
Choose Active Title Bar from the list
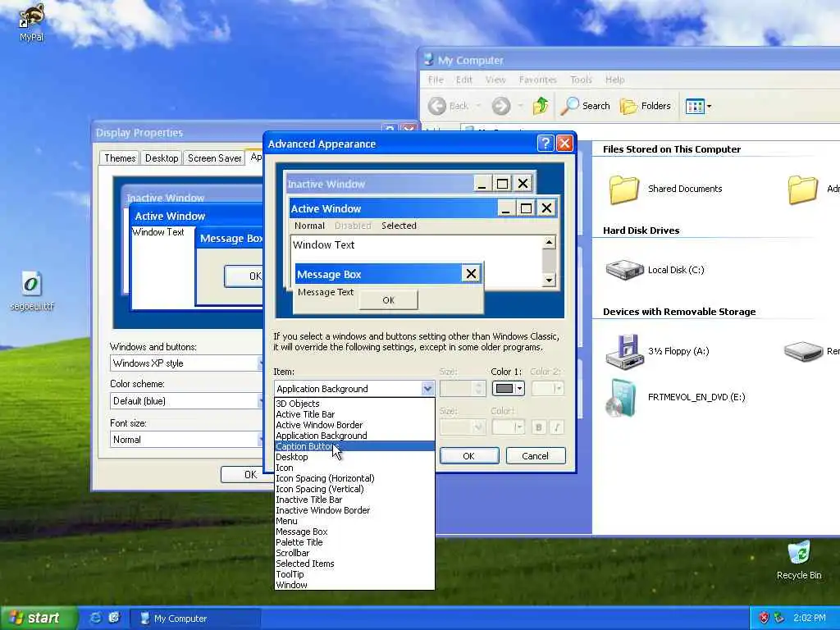[354, 414]
